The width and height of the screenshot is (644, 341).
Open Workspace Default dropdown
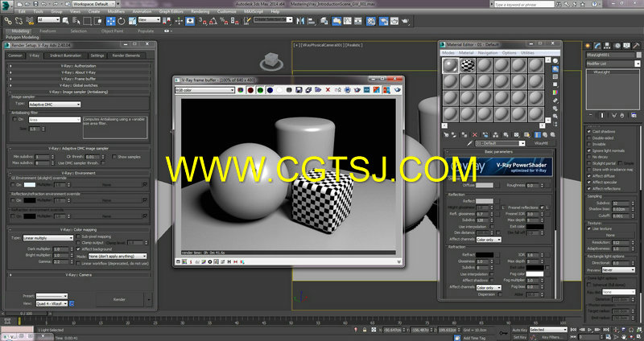click(x=93, y=4)
